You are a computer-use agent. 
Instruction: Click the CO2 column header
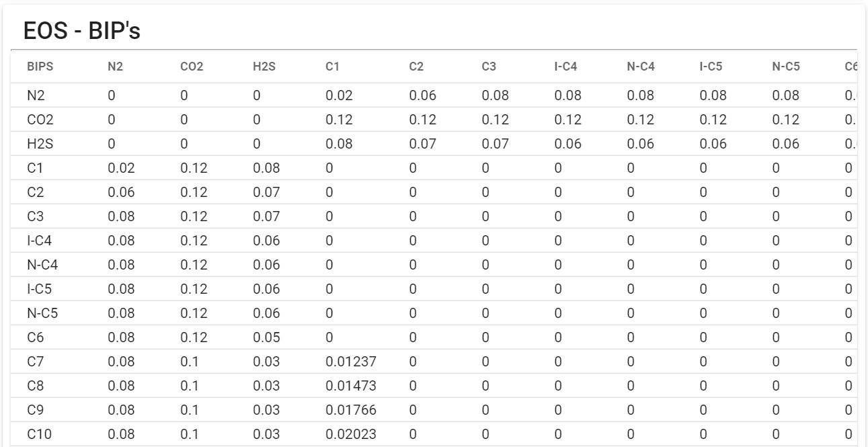tap(192, 67)
